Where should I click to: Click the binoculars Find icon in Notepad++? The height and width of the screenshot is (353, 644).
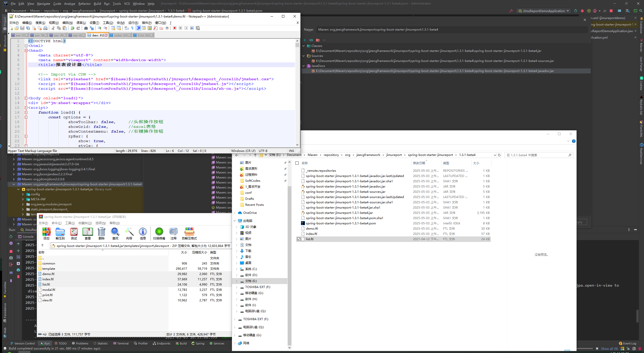[86, 28]
